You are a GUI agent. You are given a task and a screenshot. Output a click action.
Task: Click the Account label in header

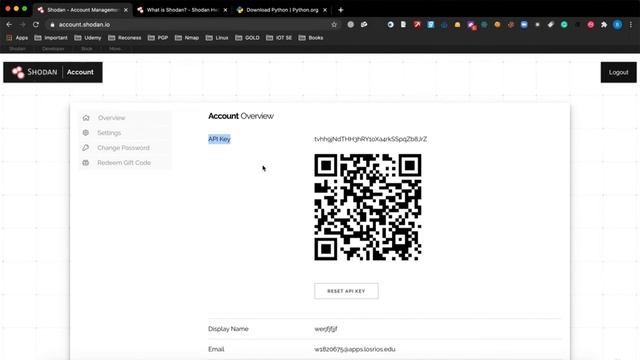click(80, 72)
